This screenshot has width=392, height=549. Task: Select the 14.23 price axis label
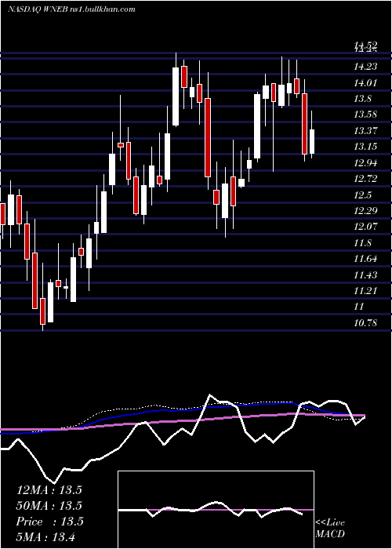coord(365,66)
